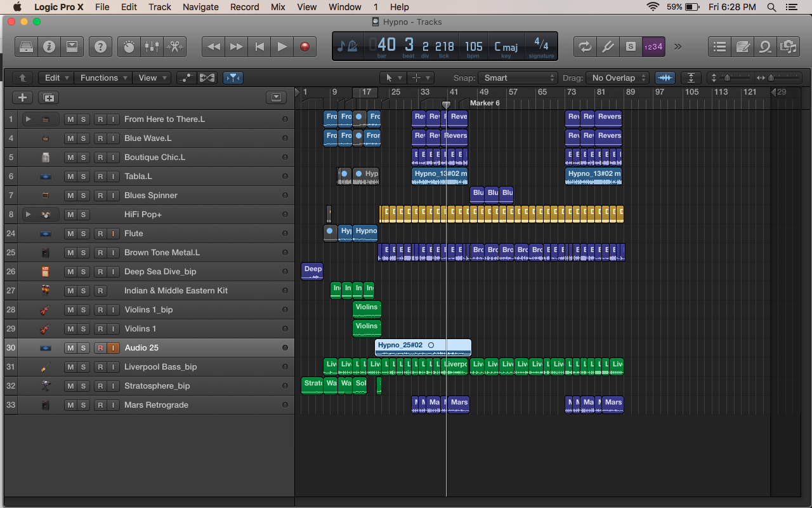Click the C maj key display

506,47
